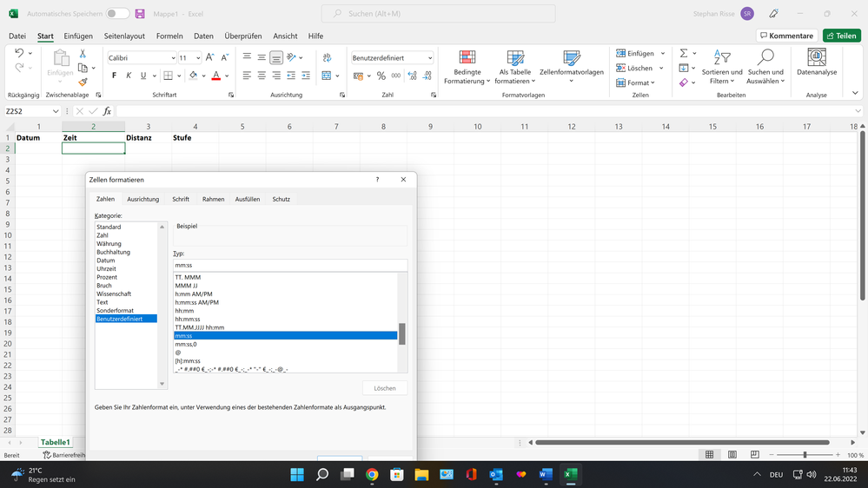Click the Bold (F) formatting icon
This screenshot has height=488, width=868.
coord(114,76)
